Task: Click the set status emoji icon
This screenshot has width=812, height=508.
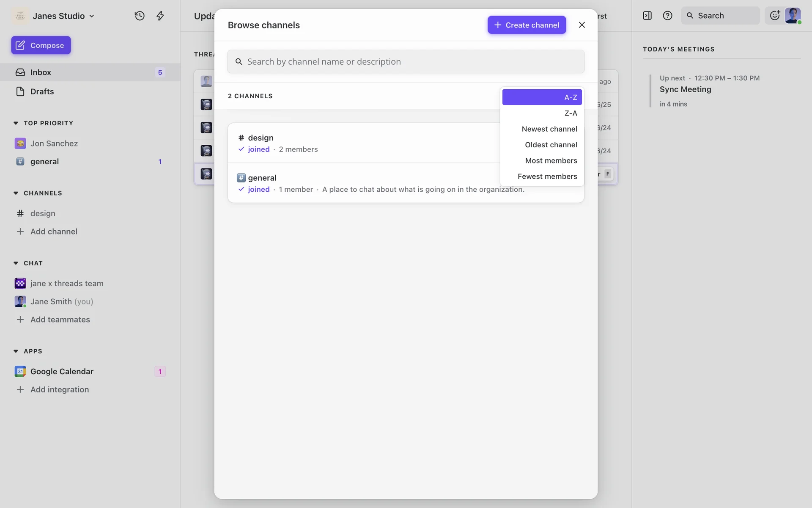Action: pos(774,16)
